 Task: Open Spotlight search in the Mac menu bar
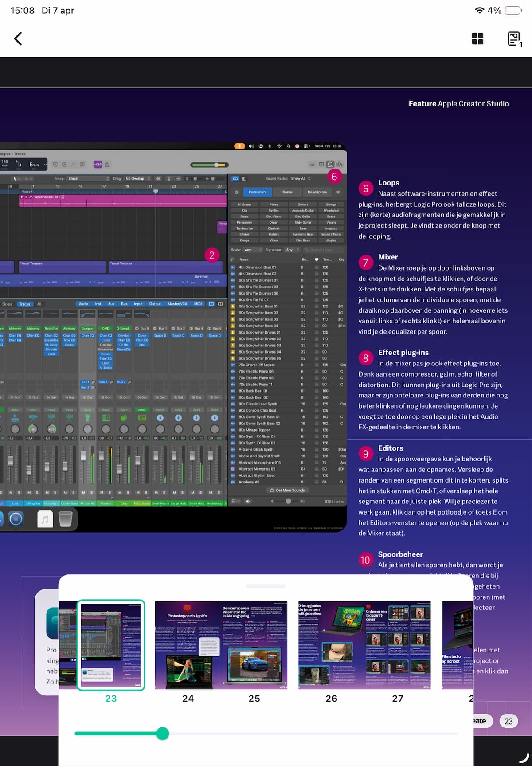[x=288, y=146]
